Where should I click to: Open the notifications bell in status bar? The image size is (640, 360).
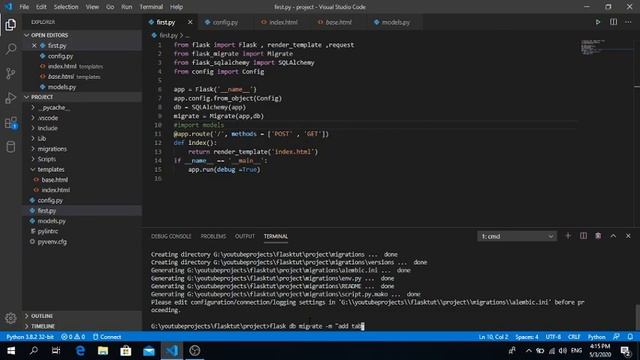pyautogui.click(x=630, y=337)
